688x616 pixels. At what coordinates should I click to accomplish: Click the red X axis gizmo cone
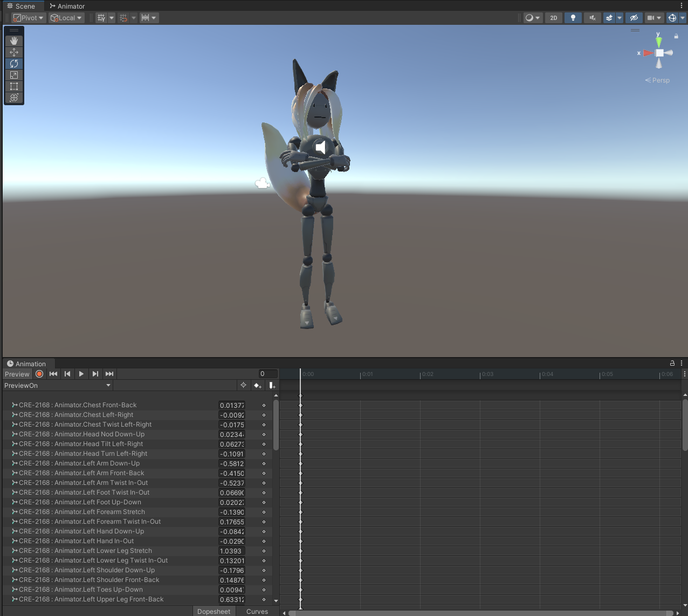(x=648, y=53)
